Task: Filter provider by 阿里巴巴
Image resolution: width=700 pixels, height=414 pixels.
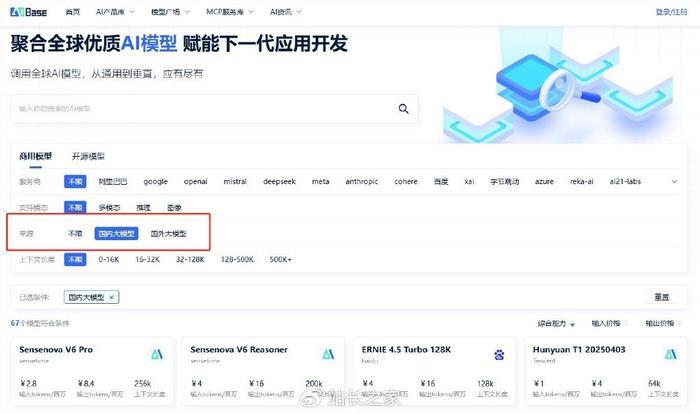Action: click(112, 181)
